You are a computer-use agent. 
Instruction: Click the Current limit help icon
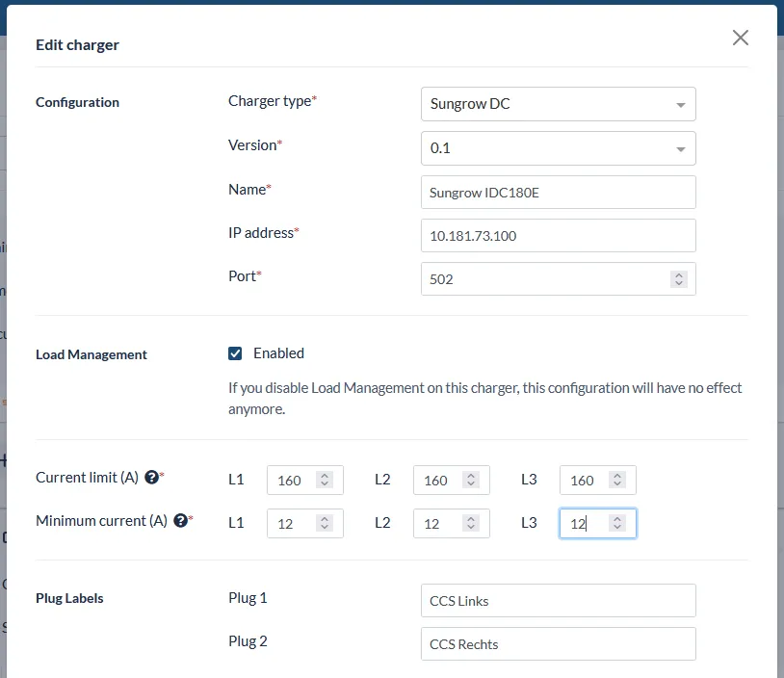(x=151, y=478)
